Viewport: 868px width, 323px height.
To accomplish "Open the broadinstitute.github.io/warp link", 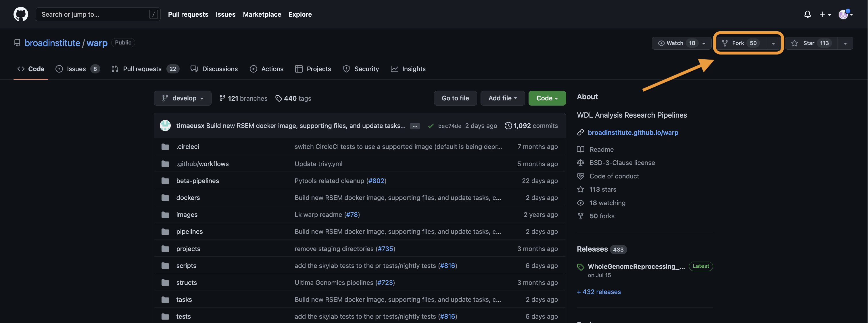I will [633, 133].
